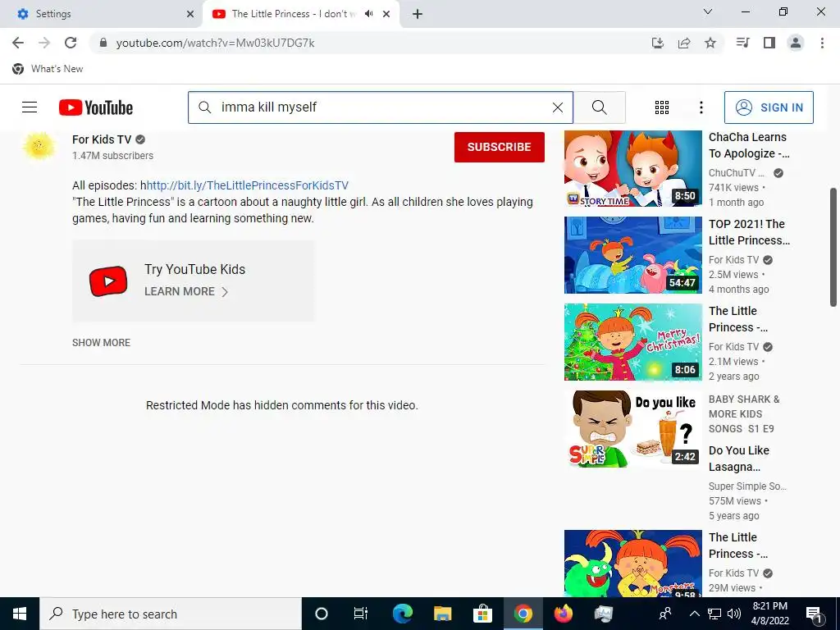This screenshot has width=840, height=630.
Task: Open a new browser tab
Action: [418, 14]
